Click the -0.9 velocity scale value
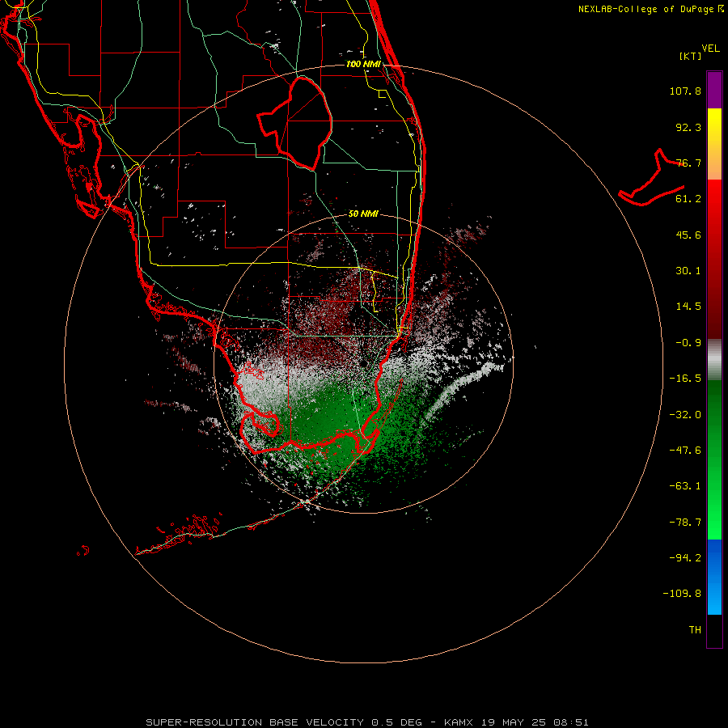Screen dimensions: 728x728 (x=688, y=343)
